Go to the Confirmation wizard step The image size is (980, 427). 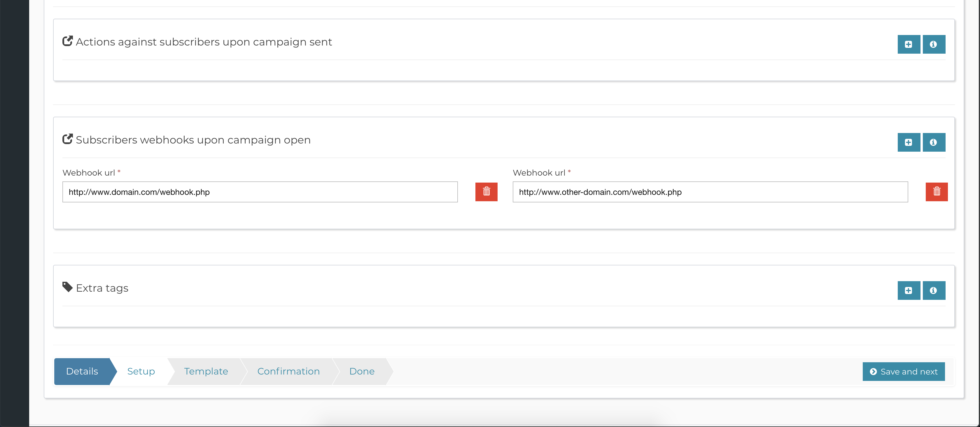click(x=288, y=371)
